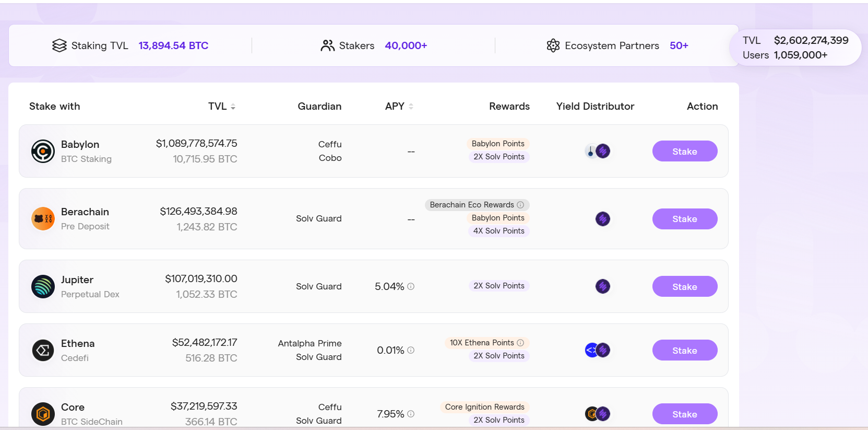Click info icon beside Berachain Eco Rewards
The width and height of the screenshot is (868, 430).
(520, 205)
